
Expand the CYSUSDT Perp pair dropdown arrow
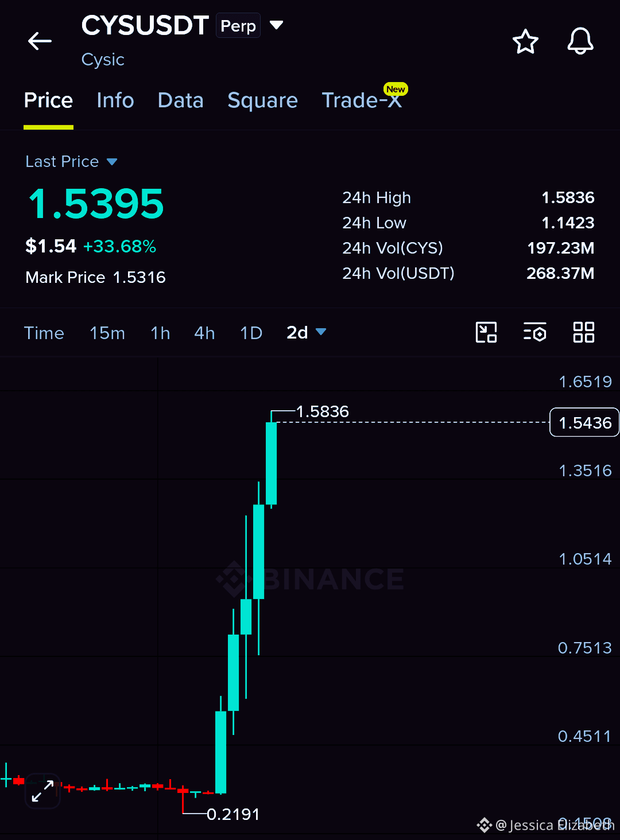(x=277, y=25)
